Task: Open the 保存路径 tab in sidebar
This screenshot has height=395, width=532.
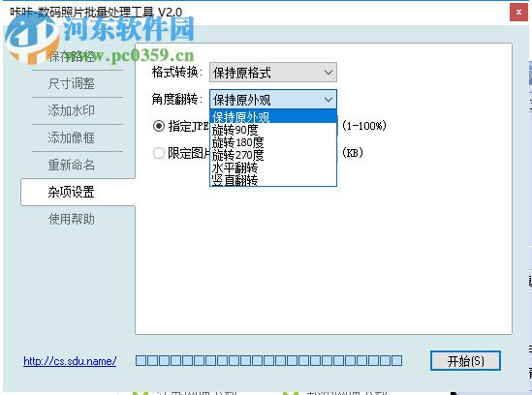Action: (72, 56)
